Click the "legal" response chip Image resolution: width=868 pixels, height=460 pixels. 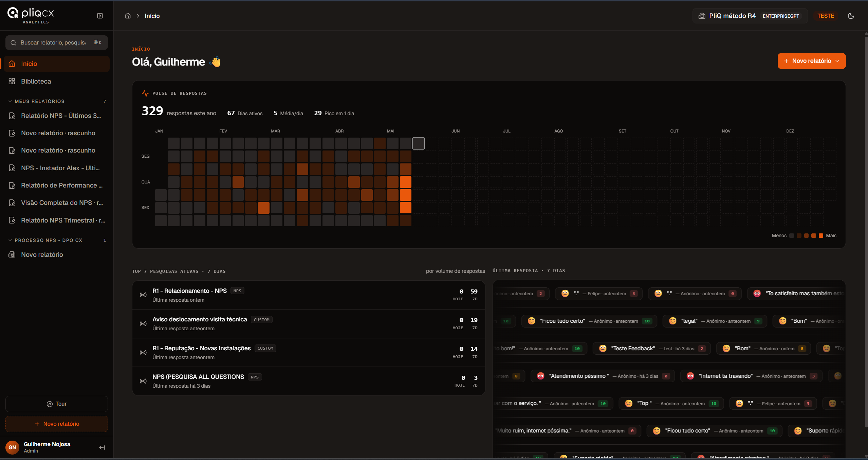(x=715, y=321)
